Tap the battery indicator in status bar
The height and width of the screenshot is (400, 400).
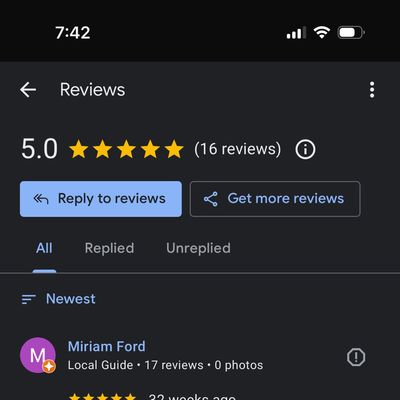(351, 32)
